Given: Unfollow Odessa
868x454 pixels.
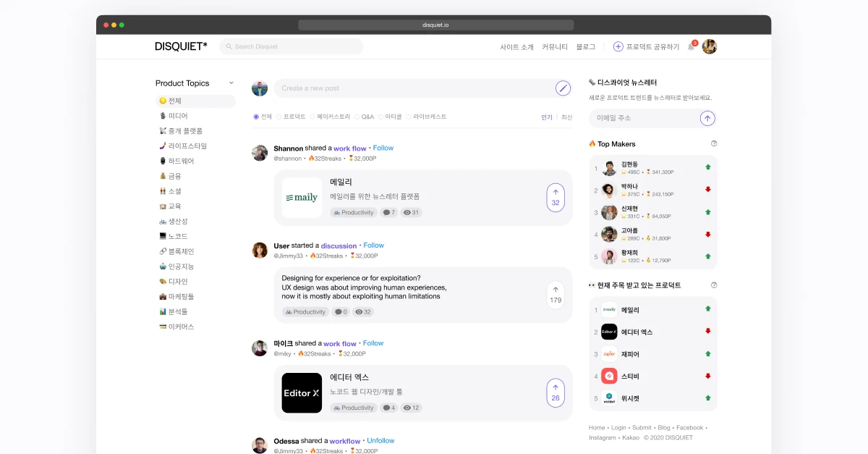Looking at the screenshot, I should coord(380,441).
